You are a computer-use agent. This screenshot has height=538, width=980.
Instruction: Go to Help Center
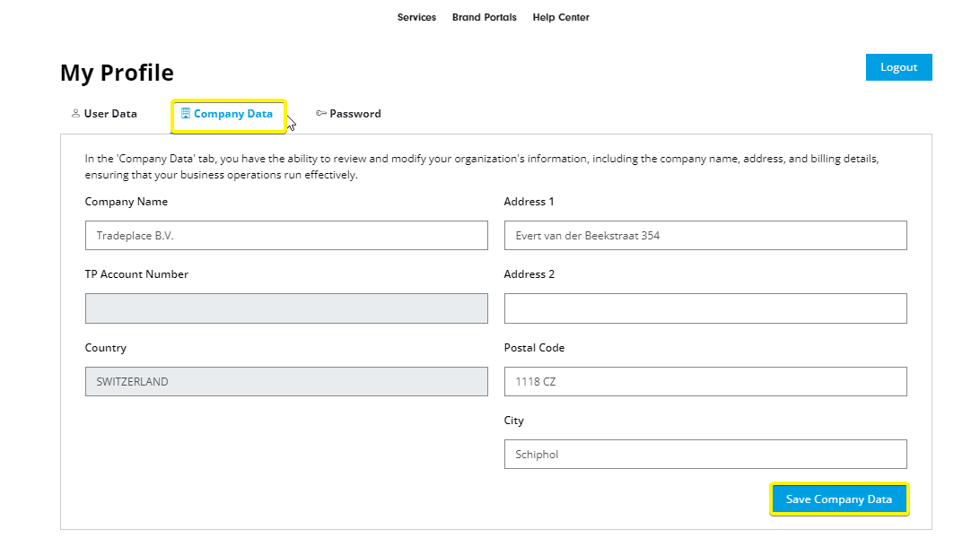pyautogui.click(x=561, y=17)
